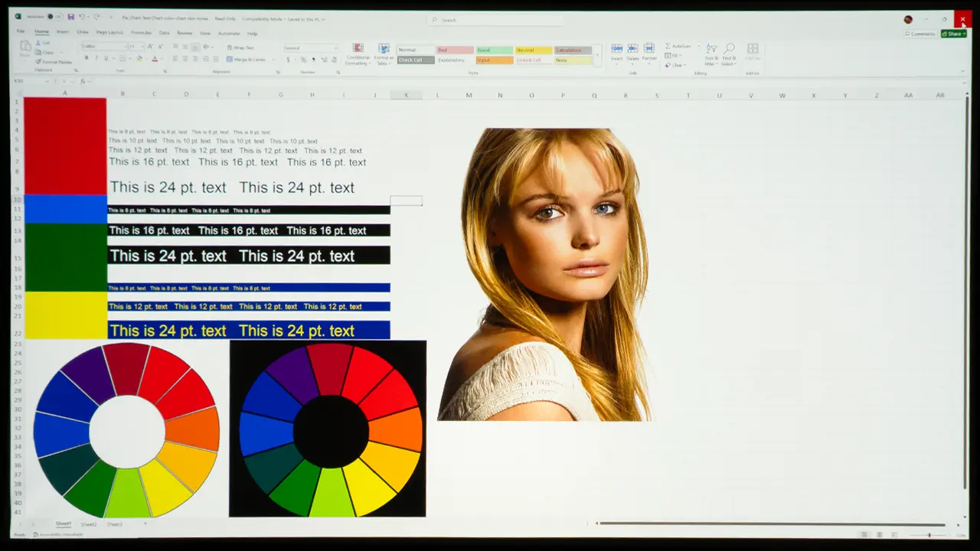Toggle the AutoSave switch
This screenshot has width=980, height=551.
[x=51, y=17]
